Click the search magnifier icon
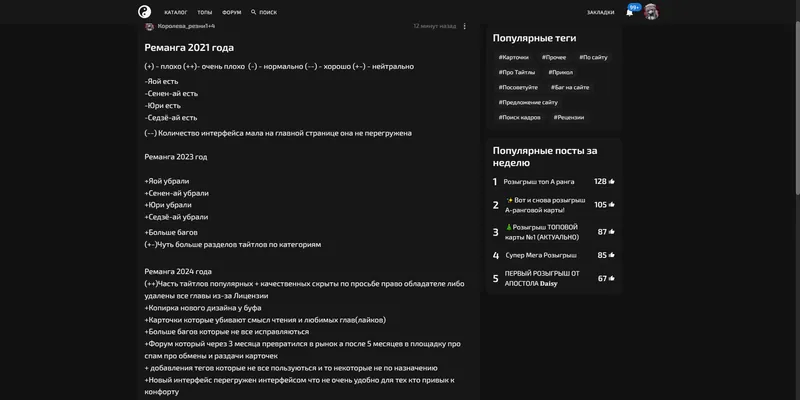Screen dimensions: 800x400 pos(254,12)
